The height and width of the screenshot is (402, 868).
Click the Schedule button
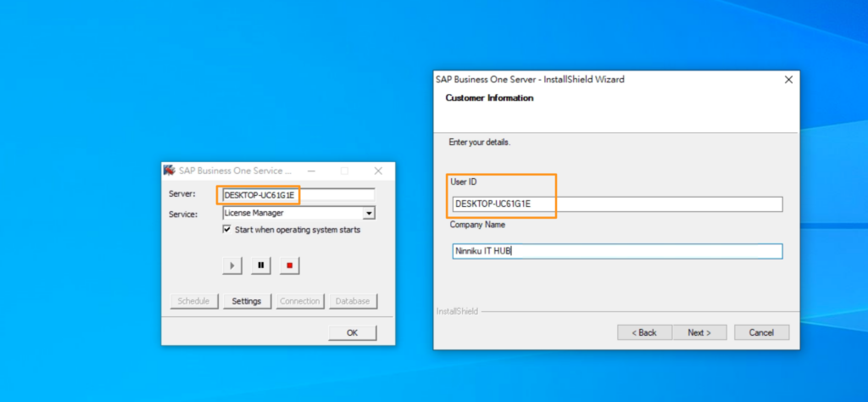click(x=194, y=301)
